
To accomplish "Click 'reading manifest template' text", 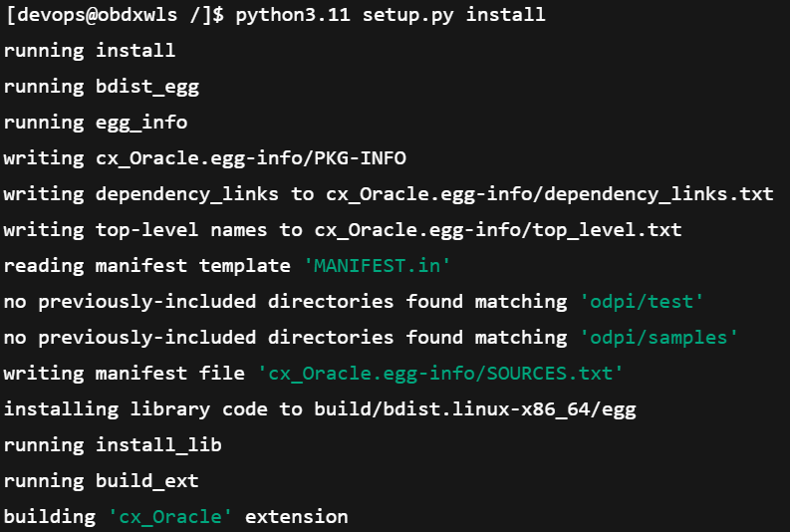I will (x=147, y=265).
